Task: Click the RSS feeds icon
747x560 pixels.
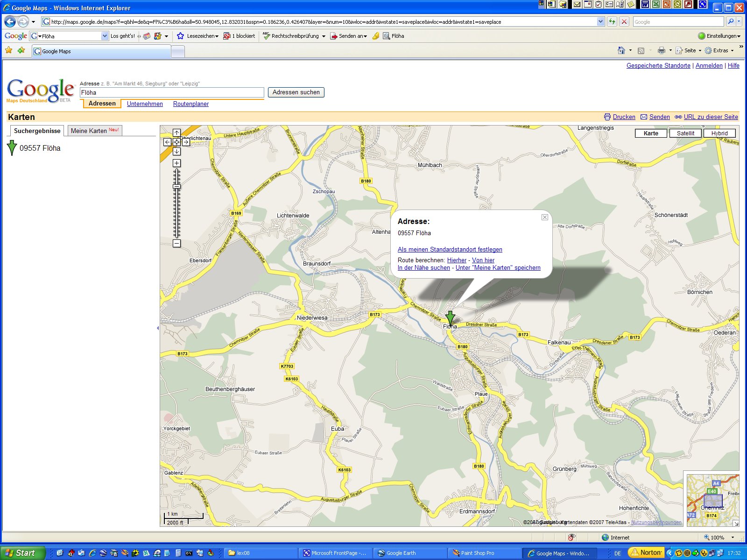Action: coord(641,50)
